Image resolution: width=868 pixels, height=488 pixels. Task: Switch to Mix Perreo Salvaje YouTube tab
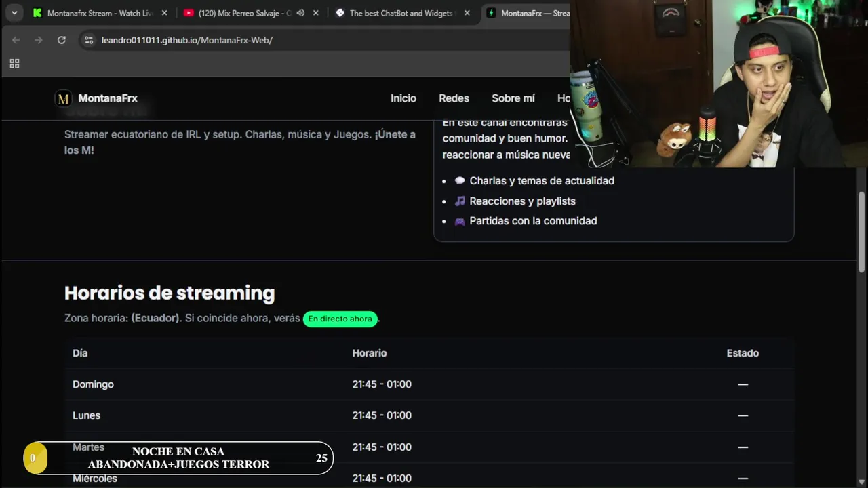pos(250,13)
